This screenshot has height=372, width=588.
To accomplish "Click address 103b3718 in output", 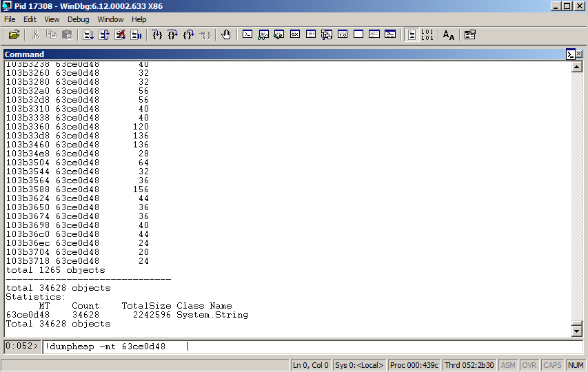I will coord(28,260).
